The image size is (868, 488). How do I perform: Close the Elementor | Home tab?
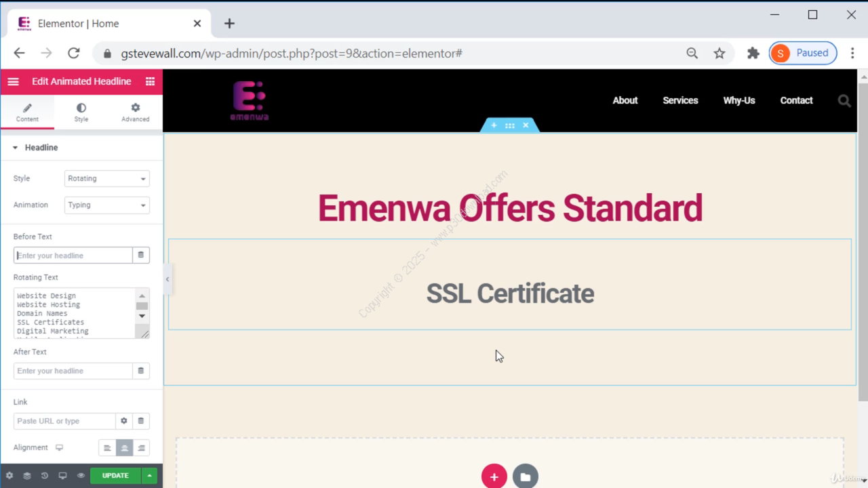[197, 24]
